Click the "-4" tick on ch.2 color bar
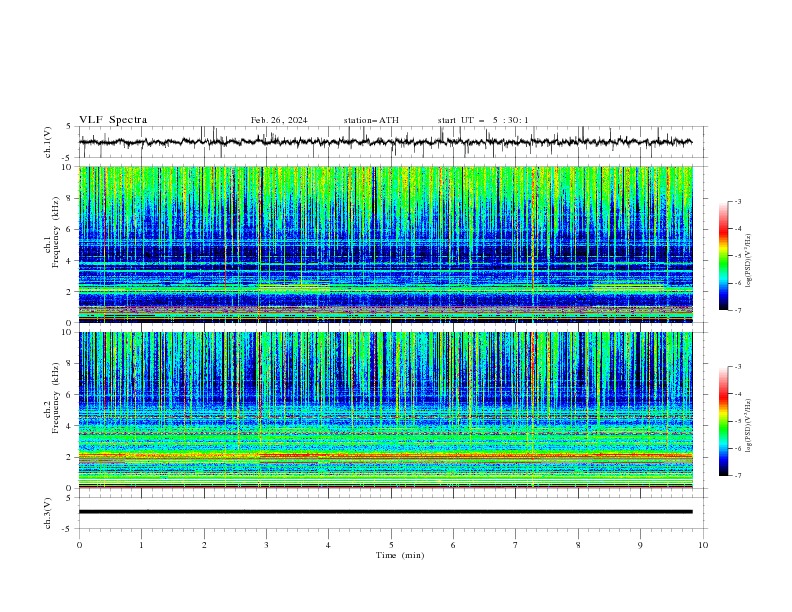The height and width of the screenshot is (612, 792). [738, 394]
